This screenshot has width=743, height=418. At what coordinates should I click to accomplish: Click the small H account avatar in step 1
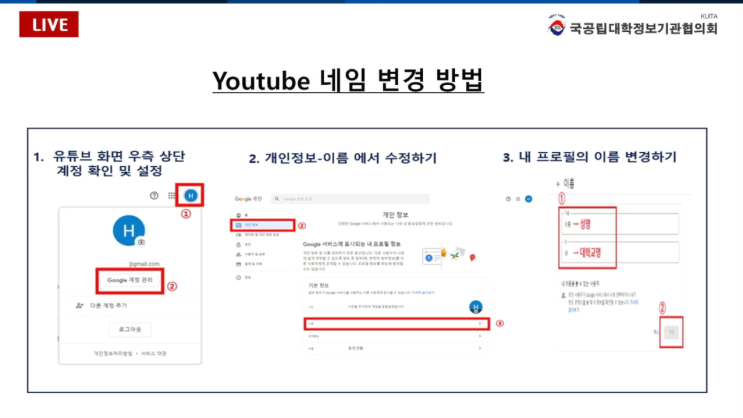click(190, 195)
